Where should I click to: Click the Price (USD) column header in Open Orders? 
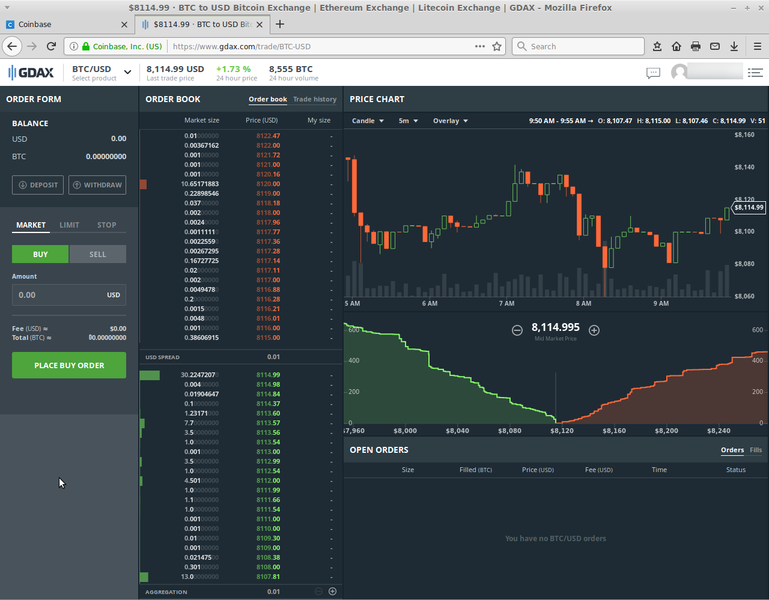[538, 470]
